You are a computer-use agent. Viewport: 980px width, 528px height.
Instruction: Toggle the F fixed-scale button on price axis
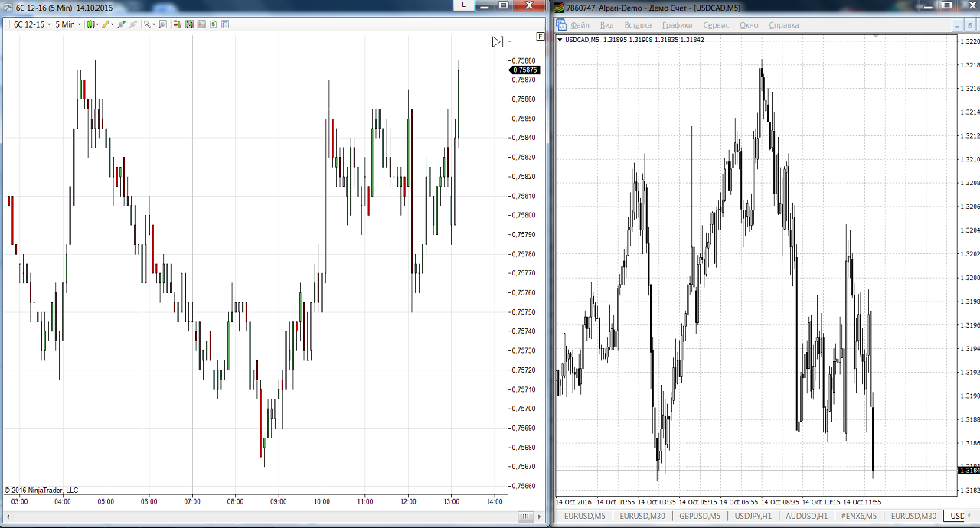(541, 36)
